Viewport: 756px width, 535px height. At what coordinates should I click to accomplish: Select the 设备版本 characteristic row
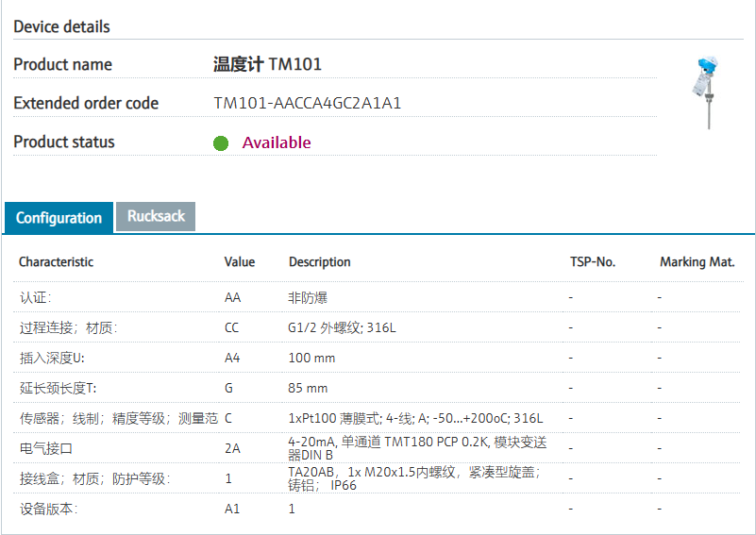(49, 509)
